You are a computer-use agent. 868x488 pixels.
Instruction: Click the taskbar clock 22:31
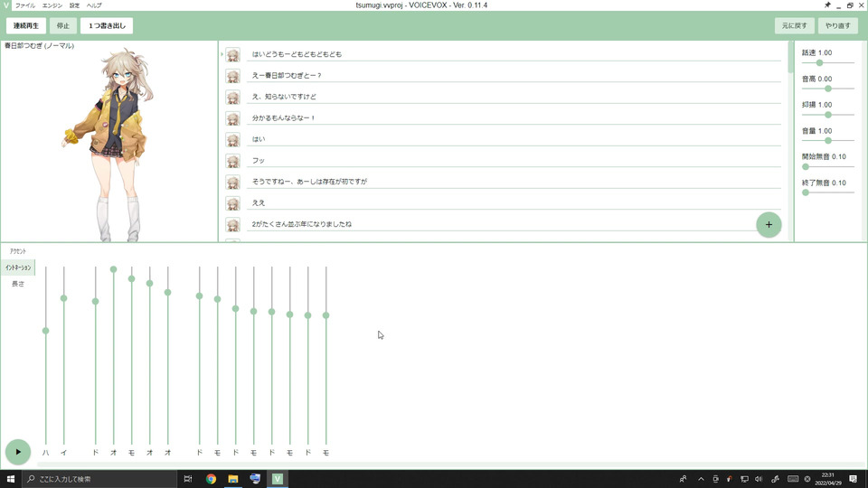click(827, 479)
